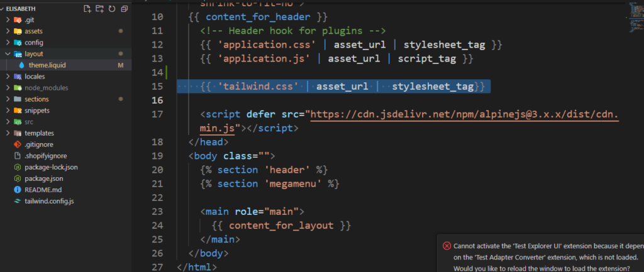Click the locales folder icon

point(17,77)
